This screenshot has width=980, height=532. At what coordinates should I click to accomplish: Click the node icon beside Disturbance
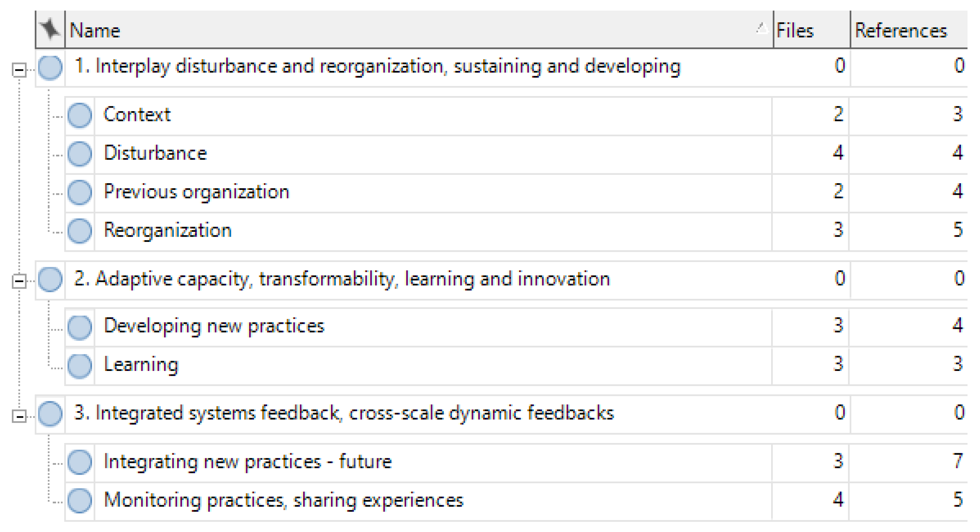click(79, 154)
